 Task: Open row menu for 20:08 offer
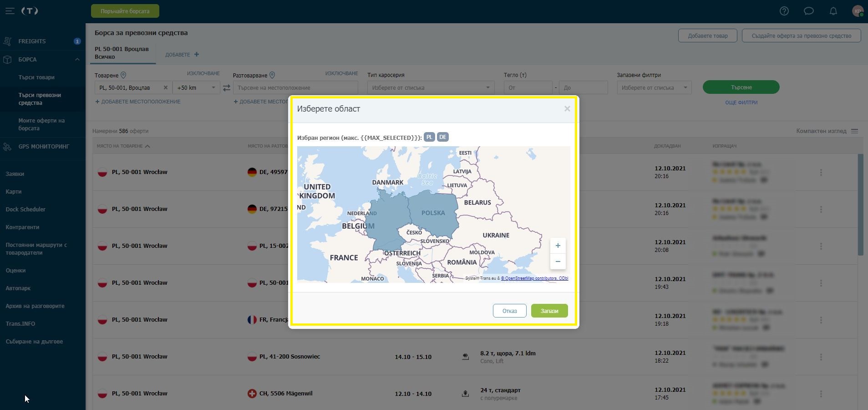pos(821,246)
